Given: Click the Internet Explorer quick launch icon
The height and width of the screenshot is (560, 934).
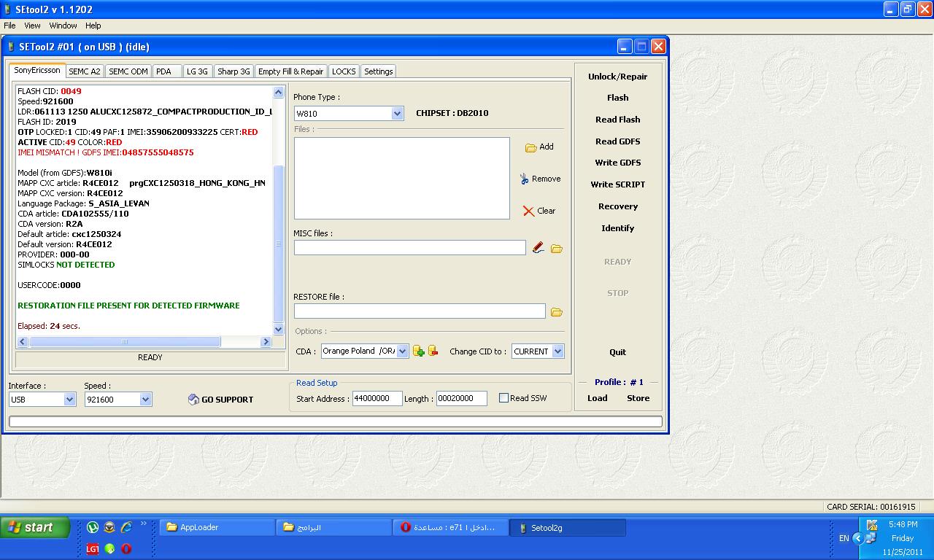Looking at the screenshot, I should 126,527.
